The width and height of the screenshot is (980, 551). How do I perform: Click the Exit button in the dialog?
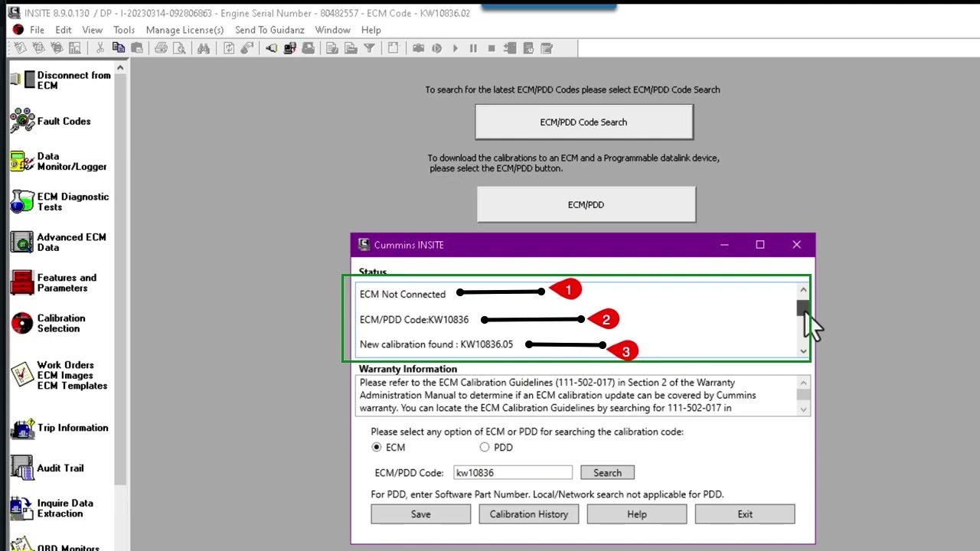[x=745, y=514]
